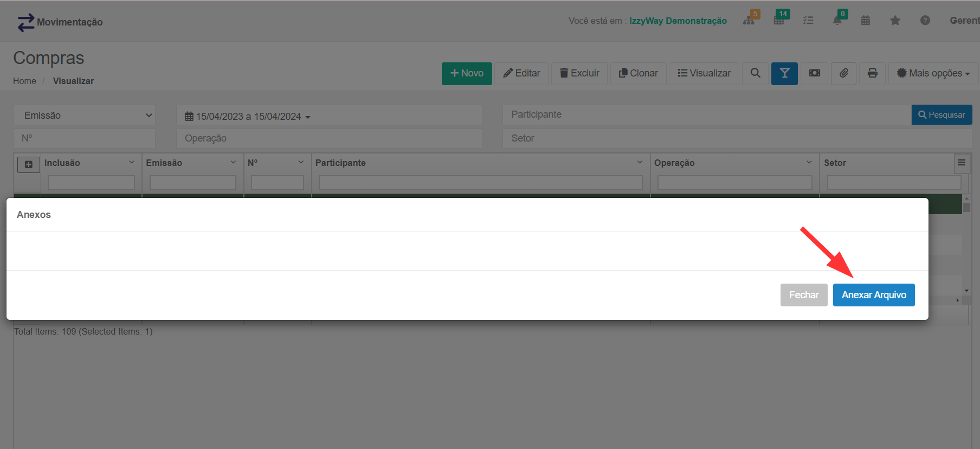Click the search magnifier toolbar icon
This screenshot has width=980, height=449.
[755, 73]
